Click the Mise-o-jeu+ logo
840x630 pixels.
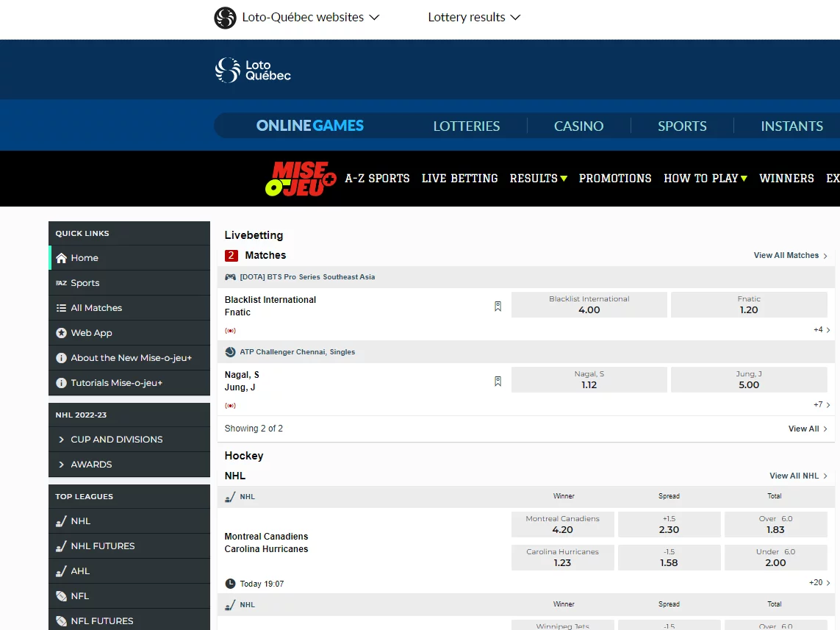click(301, 179)
